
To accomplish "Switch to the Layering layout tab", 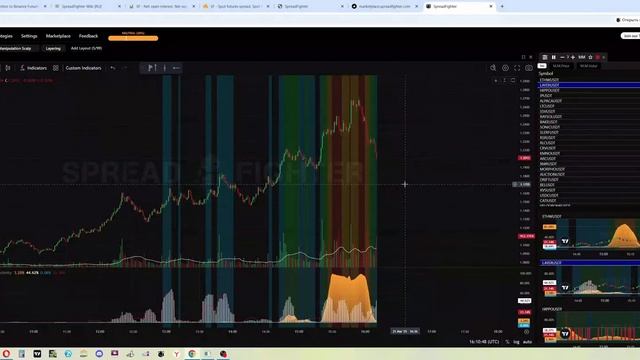I will click(53, 48).
